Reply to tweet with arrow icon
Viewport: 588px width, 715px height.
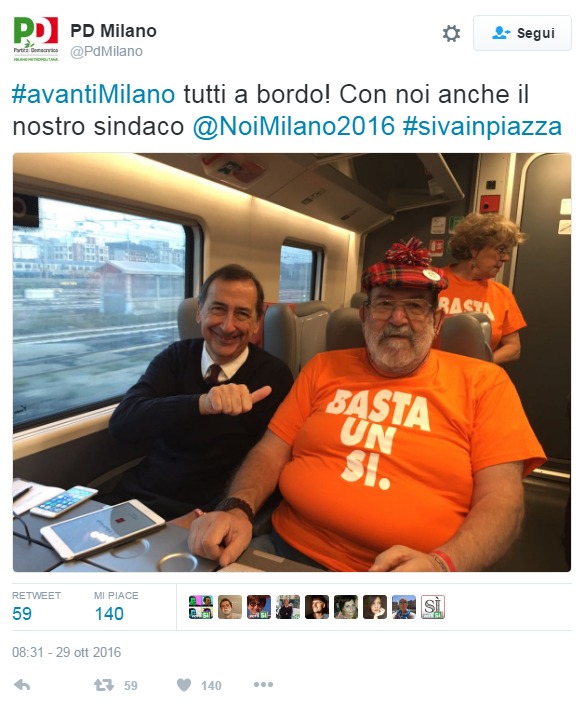[x=22, y=685]
